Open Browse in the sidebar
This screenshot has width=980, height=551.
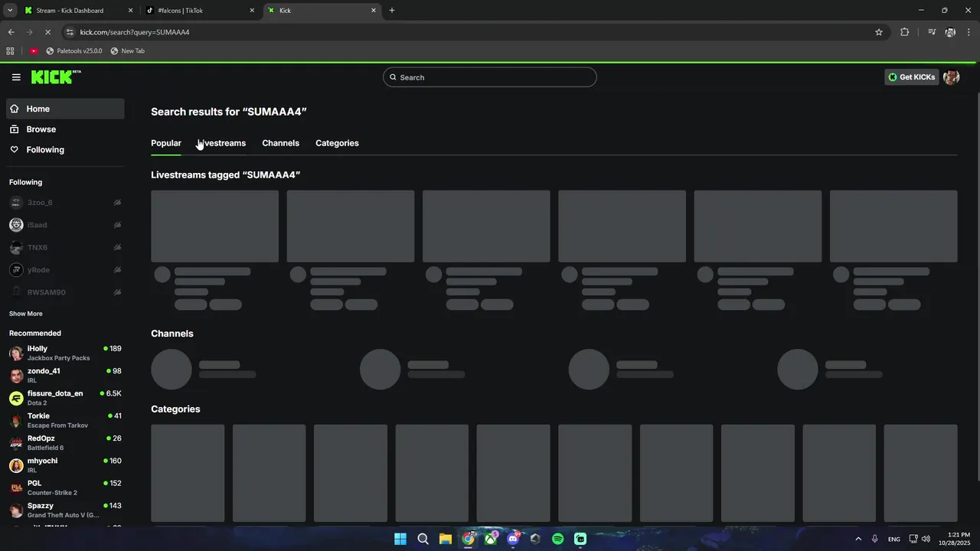point(65,129)
